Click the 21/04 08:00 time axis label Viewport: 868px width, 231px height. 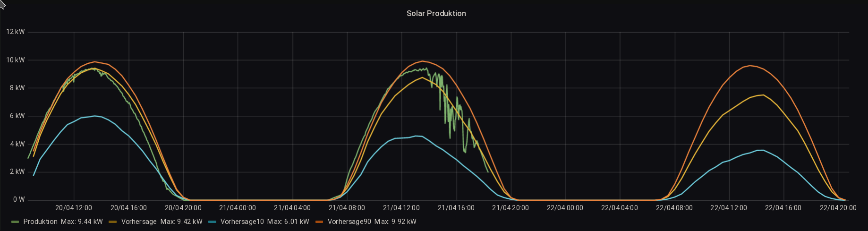(x=347, y=208)
